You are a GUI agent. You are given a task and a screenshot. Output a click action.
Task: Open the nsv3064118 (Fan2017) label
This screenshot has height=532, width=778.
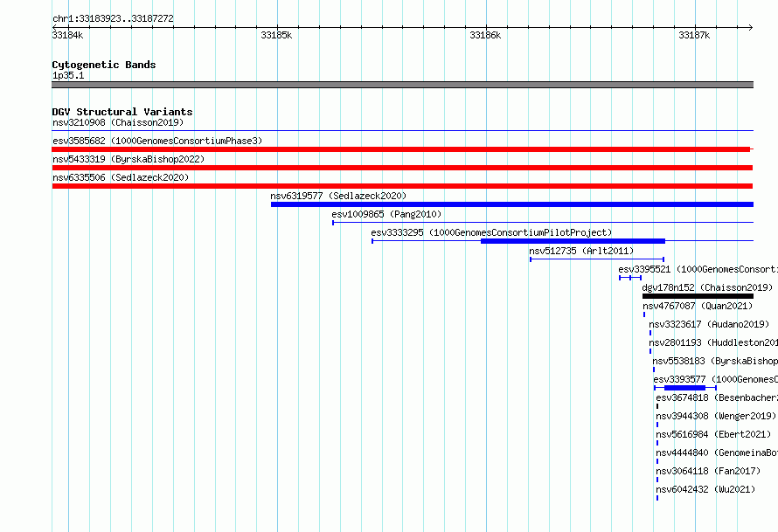click(708, 471)
